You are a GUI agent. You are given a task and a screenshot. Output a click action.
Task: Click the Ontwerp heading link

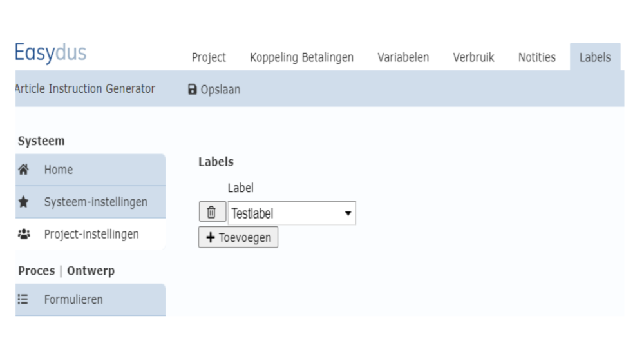[x=91, y=271]
